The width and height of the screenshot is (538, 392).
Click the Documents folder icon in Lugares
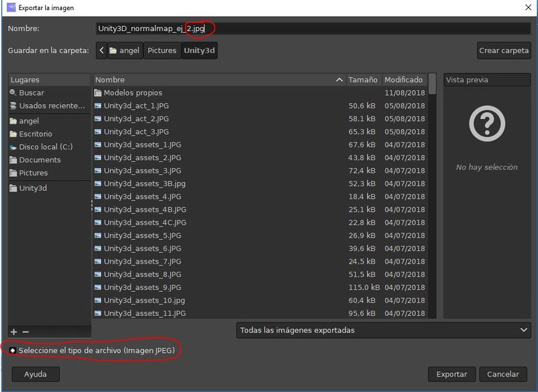[13, 160]
